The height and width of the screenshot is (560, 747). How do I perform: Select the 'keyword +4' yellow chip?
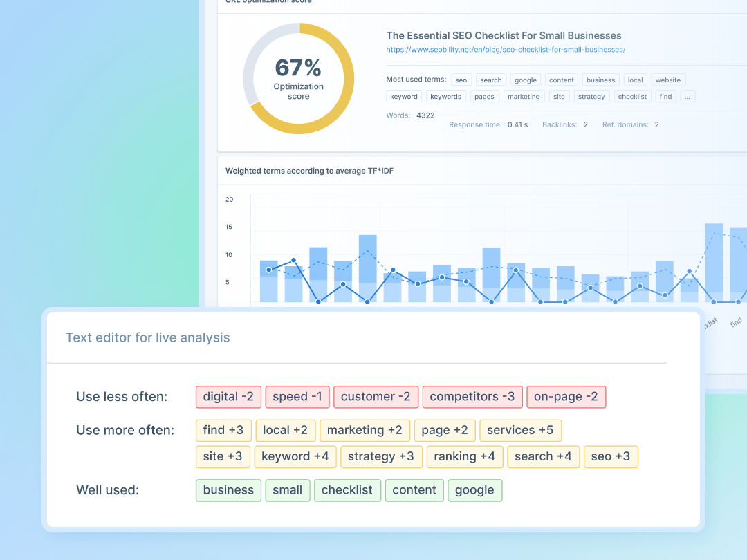coord(295,456)
